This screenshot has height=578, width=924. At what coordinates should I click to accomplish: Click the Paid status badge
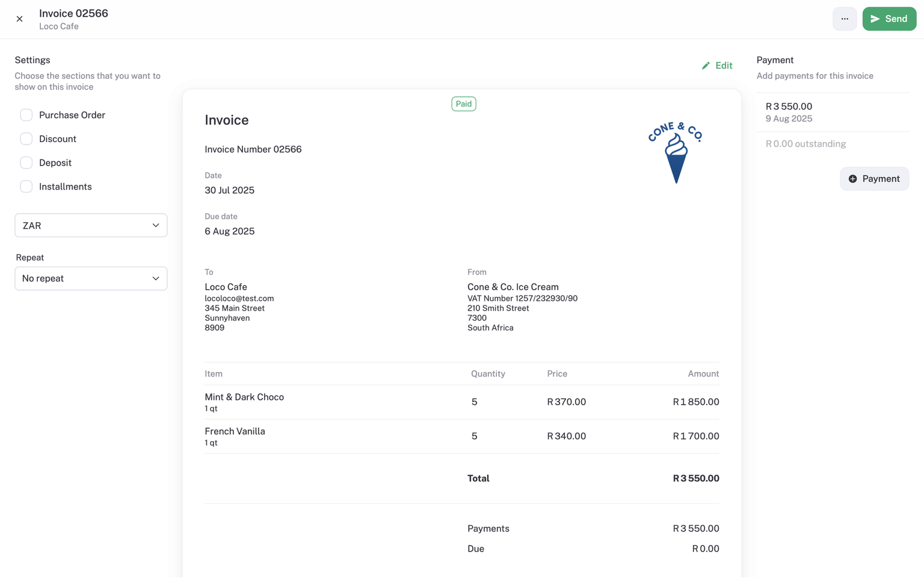[463, 104]
